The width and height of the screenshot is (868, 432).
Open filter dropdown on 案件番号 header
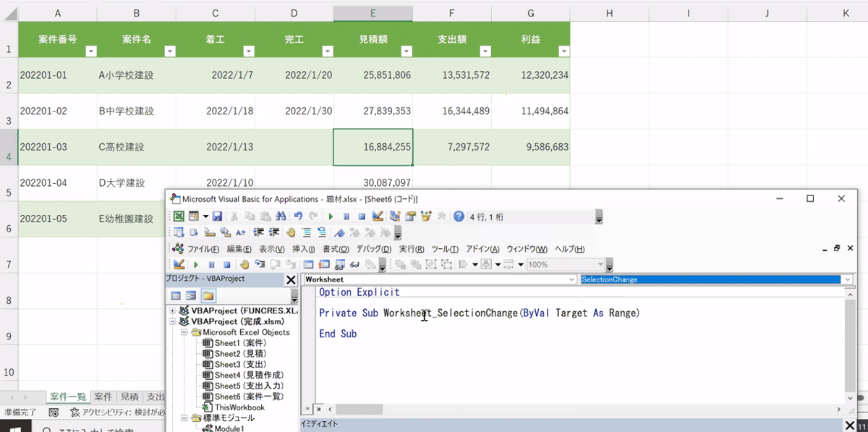coord(91,51)
